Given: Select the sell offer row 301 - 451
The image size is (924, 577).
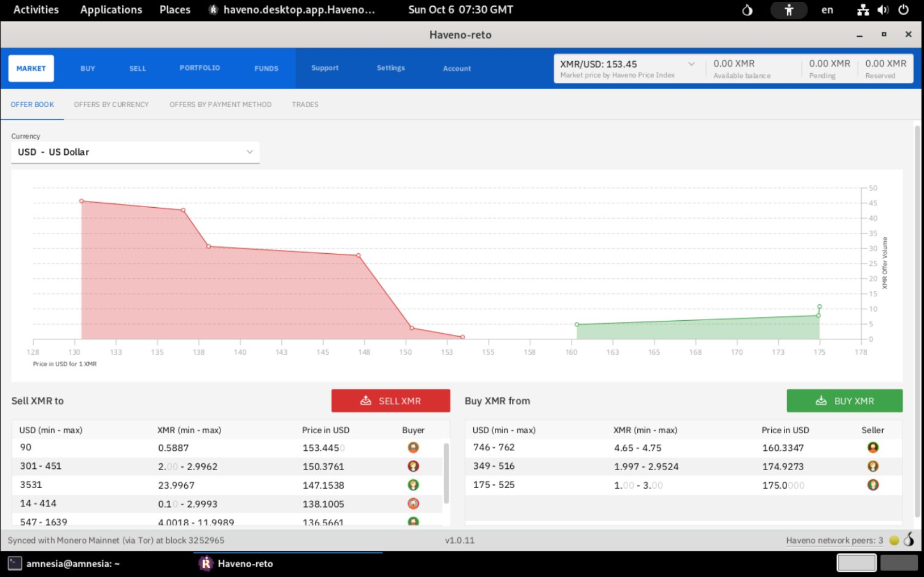Looking at the screenshot, I should point(227,466).
